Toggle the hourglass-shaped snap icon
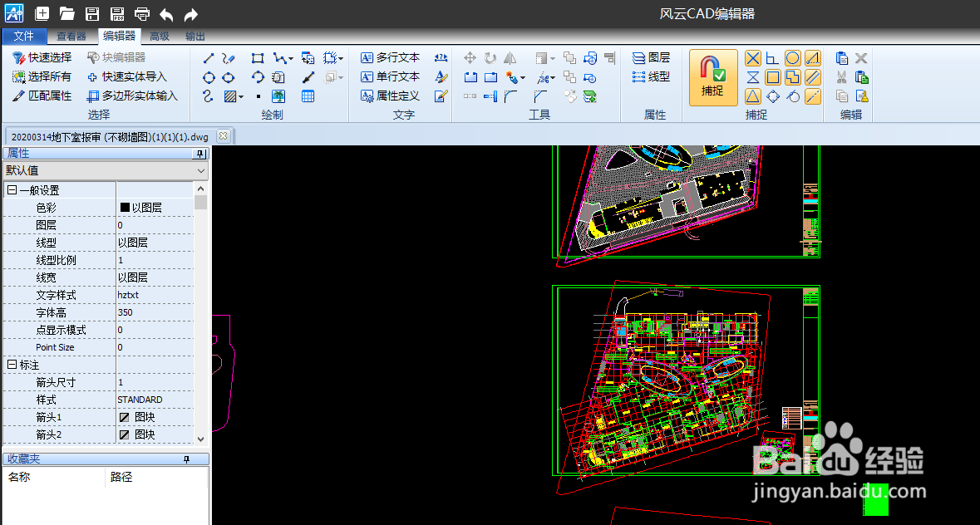Viewport: 980px width, 525px height. pos(753,77)
